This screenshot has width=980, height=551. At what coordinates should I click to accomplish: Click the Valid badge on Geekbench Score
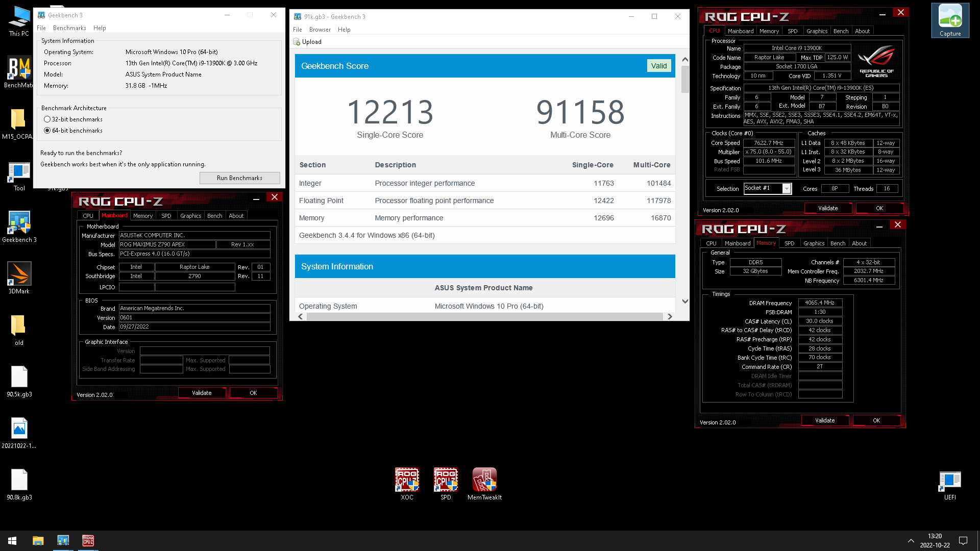click(x=659, y=66)
